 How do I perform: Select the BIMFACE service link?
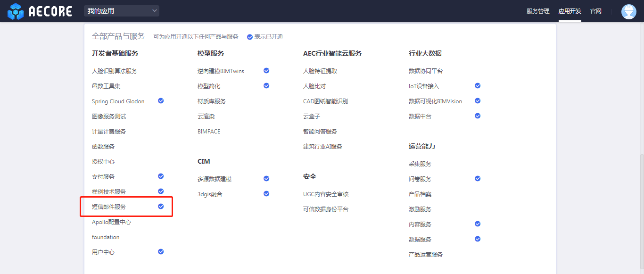click(209, 132)
